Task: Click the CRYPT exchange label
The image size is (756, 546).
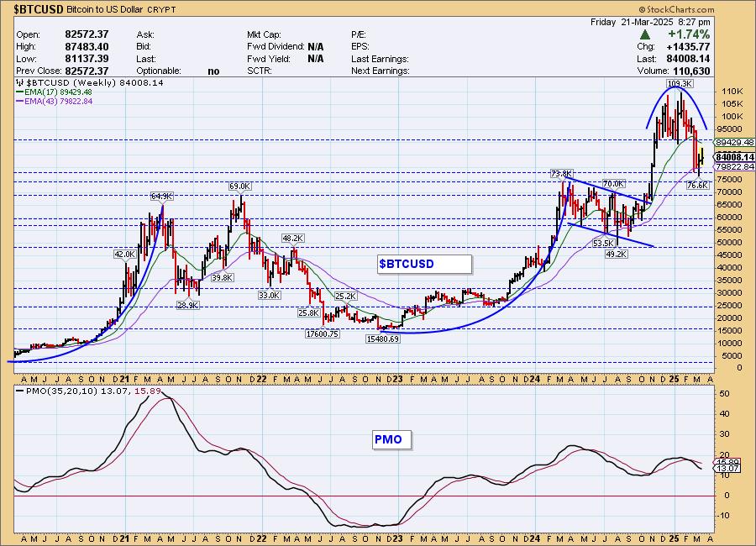Action: point(161,9)
